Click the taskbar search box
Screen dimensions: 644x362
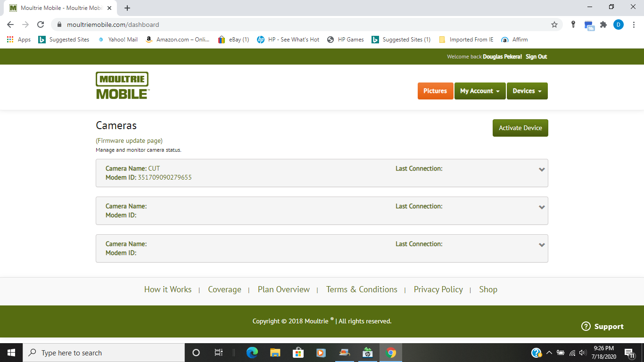[x=104, y=353]
